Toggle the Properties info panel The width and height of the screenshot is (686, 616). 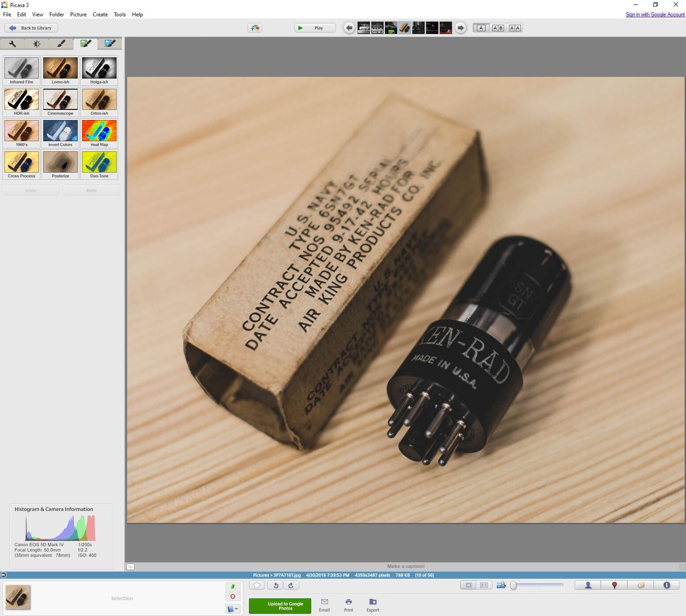(667, 585)
